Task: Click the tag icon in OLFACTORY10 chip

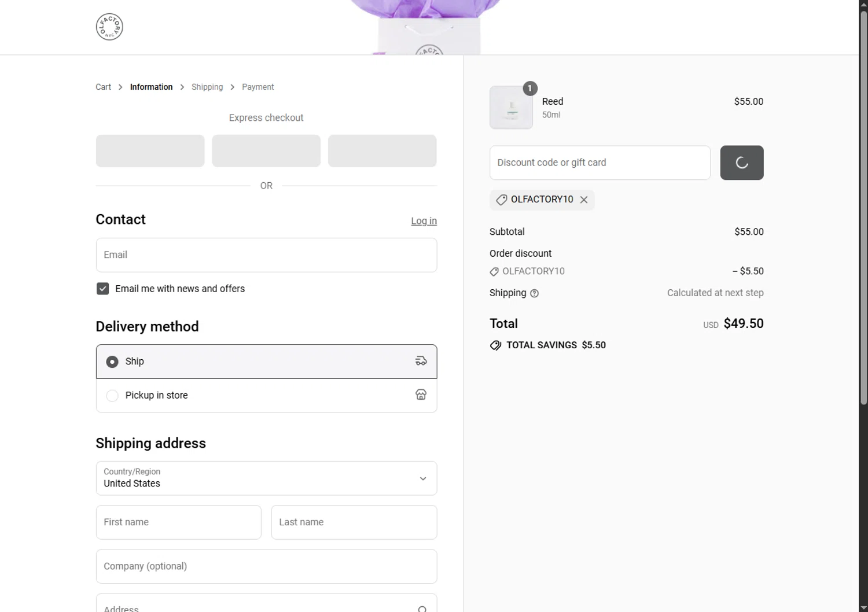Action: pyautogui.click(x=501, y=200)
